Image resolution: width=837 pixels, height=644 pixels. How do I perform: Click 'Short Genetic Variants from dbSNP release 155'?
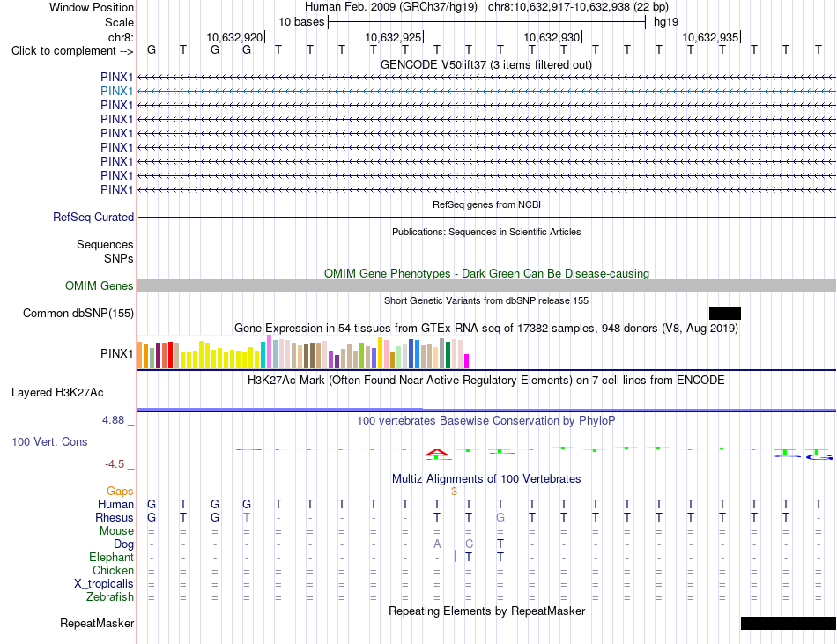486,300
